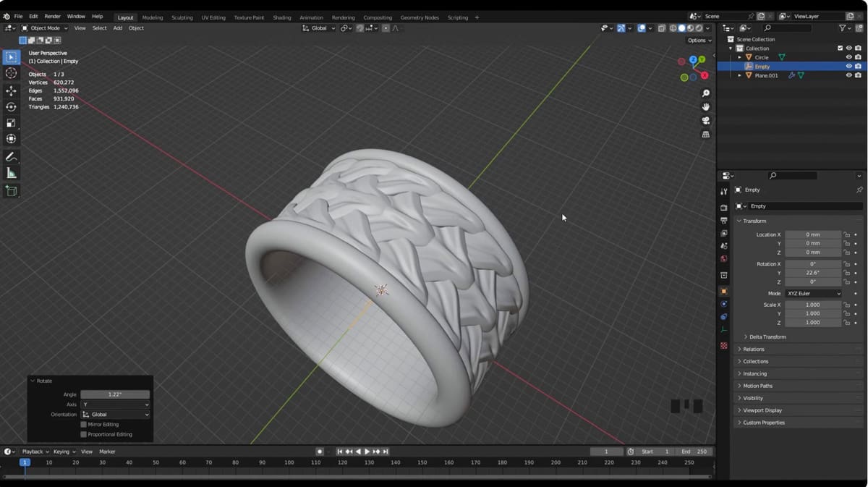Choose the Annotate tool
The height and width of the screenshot is (487, 868).
(x=11, y=157)
